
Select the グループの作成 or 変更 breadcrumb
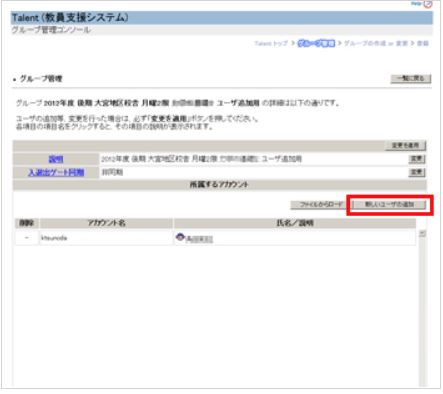[376, 43]
